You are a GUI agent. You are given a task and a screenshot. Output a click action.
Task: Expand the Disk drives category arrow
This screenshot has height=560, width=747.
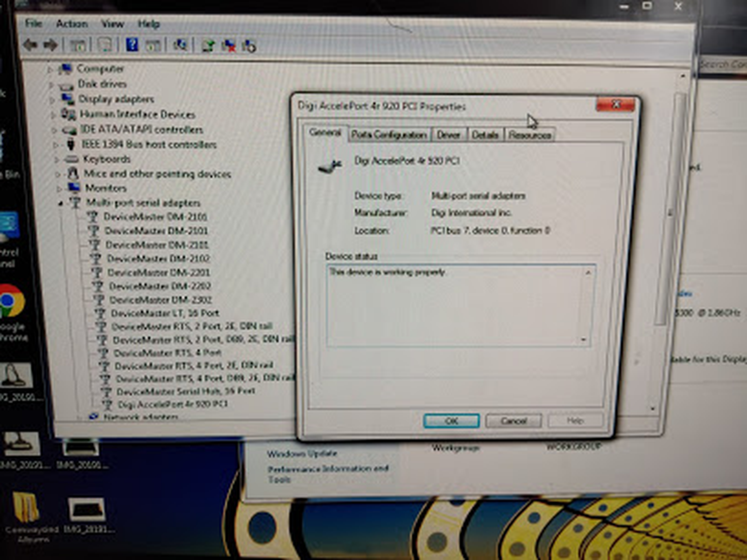[51, 85]
